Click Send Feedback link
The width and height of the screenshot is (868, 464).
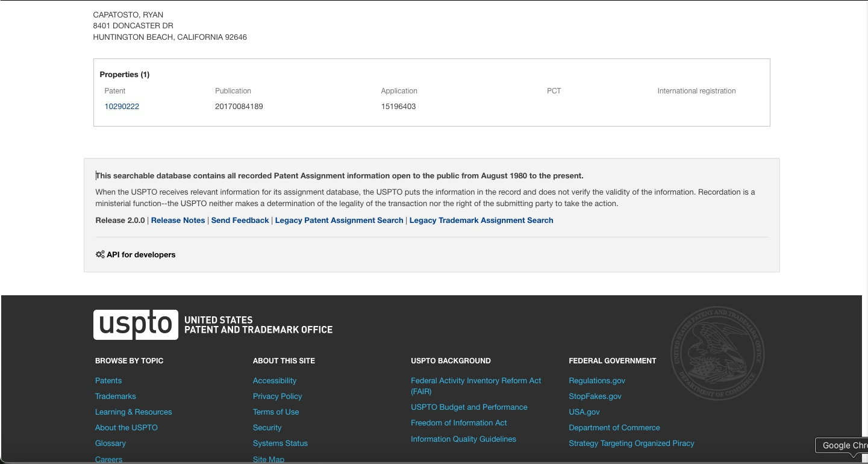click(x=240, y=221)
